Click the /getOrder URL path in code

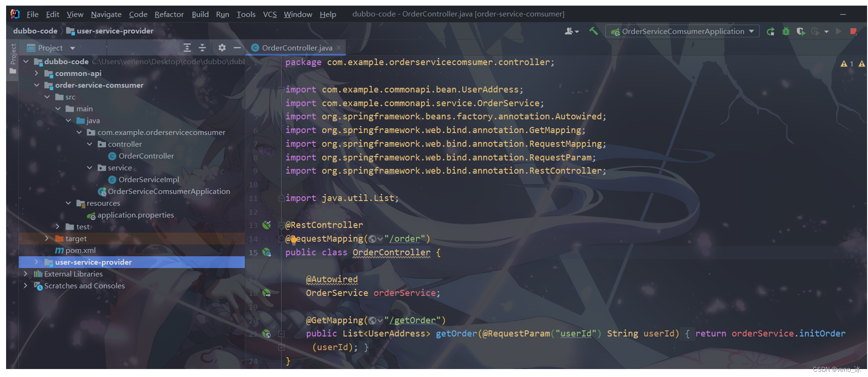pyautogui.click(x=412, y=320)
